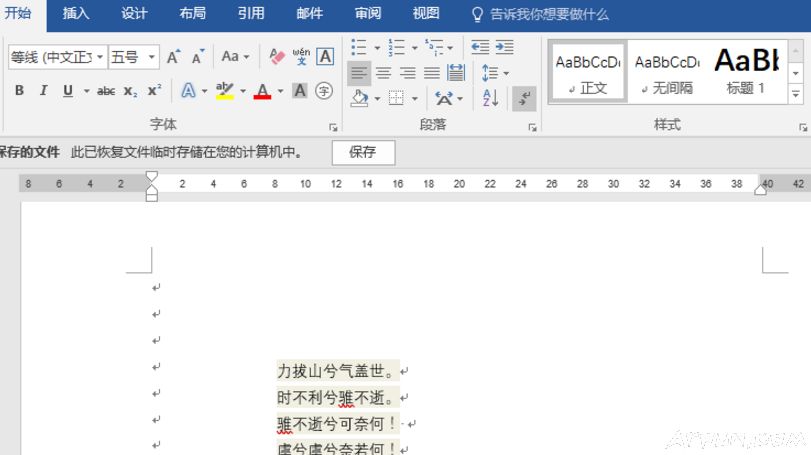811x455 pixels.
Task: Center align the paragraph
Action: 383,73
